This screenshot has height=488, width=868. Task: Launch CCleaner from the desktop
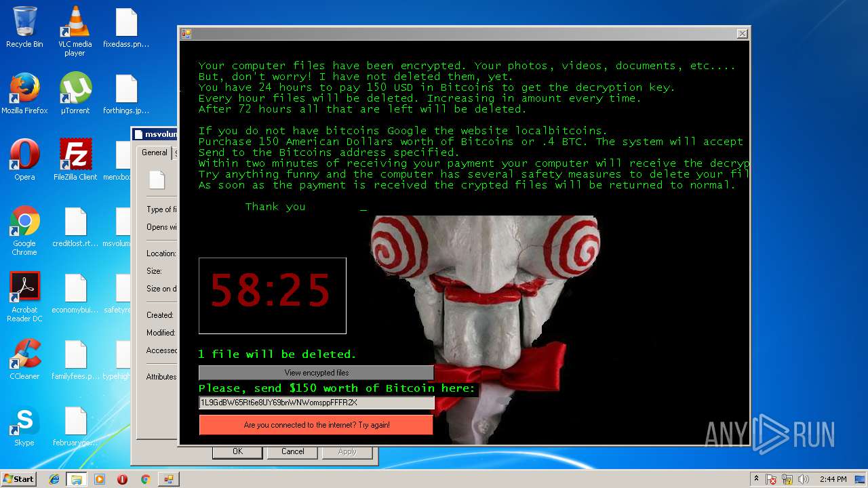[x=24, y=359]
